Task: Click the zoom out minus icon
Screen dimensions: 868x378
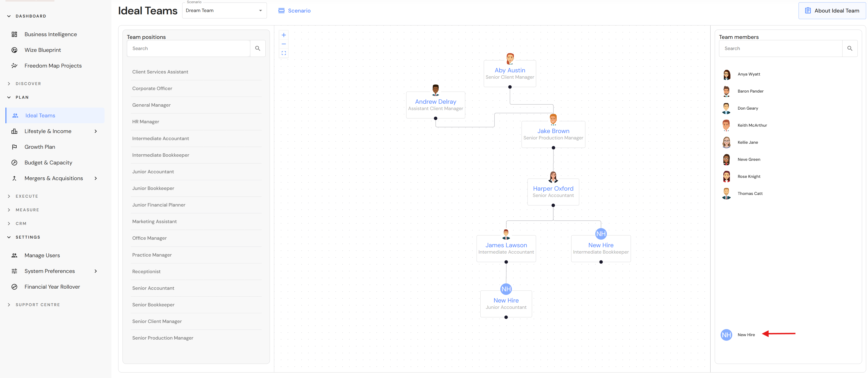Action: 284,44
